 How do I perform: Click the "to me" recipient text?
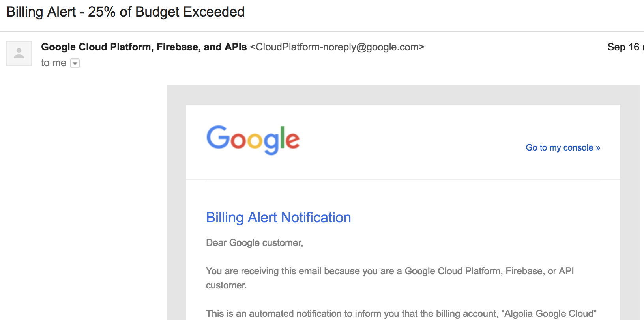click(x=54, y=63)
